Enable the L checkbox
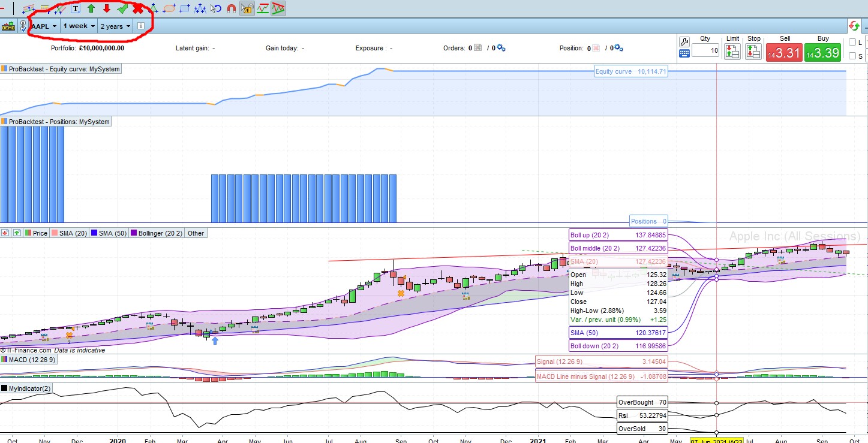868x443 pixels. pyautogui.click(x=852, y=42)
